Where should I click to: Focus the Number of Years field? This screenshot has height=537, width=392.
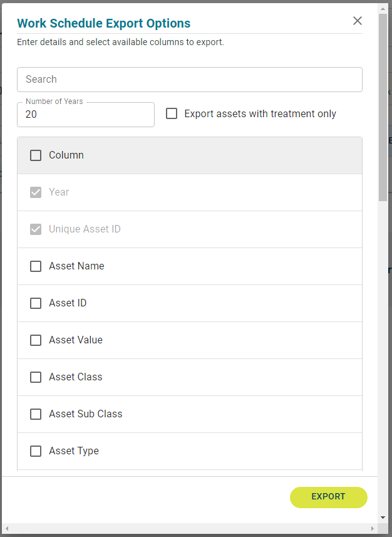(x=86, y=115)
